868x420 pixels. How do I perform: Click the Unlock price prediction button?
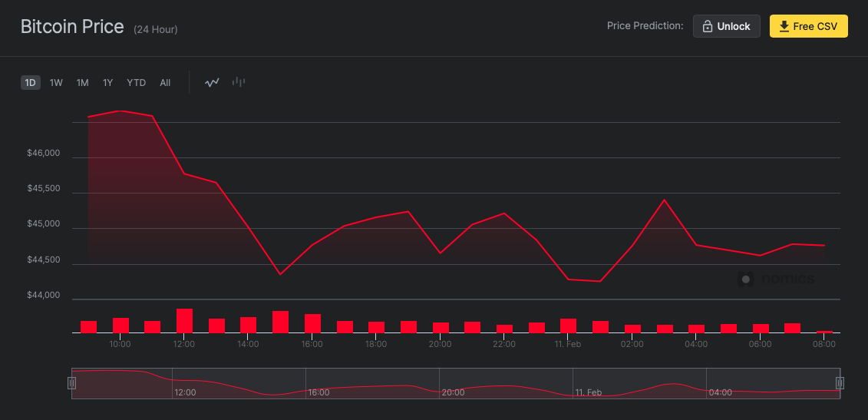726,26
